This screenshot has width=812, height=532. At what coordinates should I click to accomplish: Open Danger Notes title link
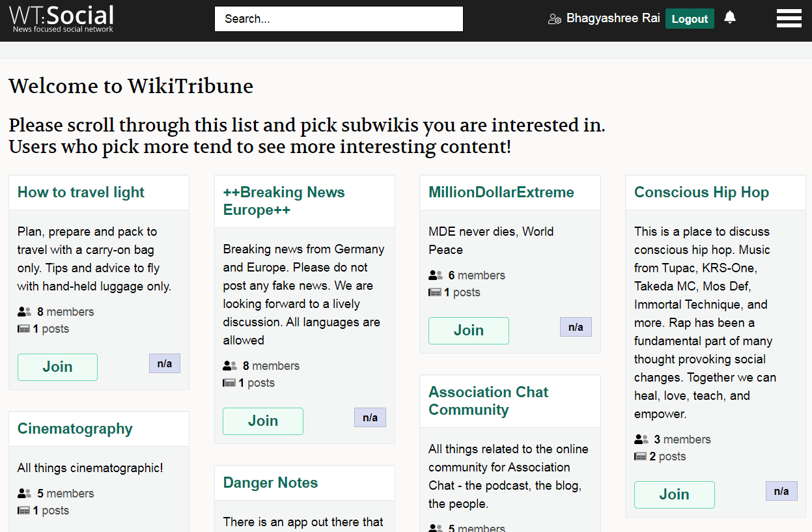click(x=270, y=483)
